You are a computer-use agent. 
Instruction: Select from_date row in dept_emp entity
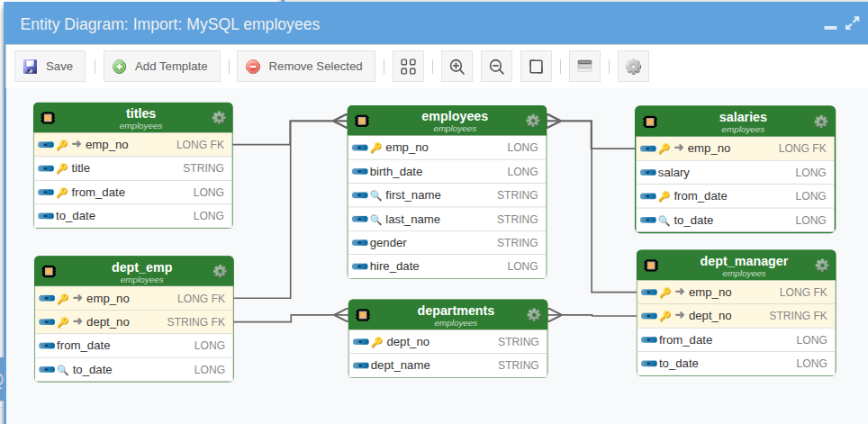(134, 346)
